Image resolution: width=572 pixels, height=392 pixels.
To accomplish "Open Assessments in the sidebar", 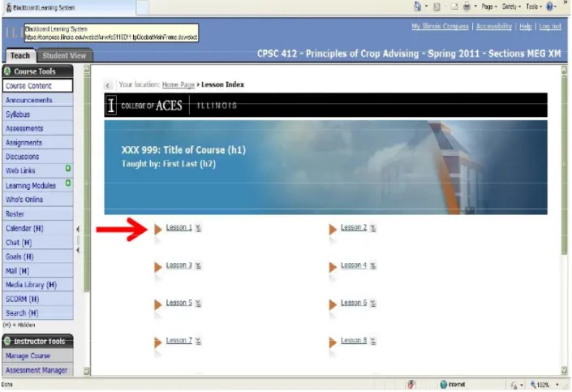I will 37,128.
